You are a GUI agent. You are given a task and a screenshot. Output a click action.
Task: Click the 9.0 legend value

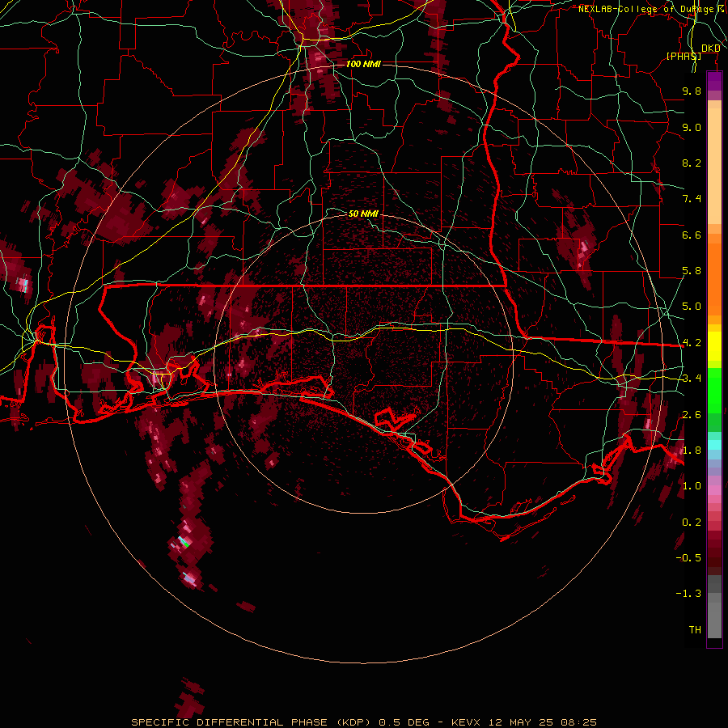(x=692, y=127)
